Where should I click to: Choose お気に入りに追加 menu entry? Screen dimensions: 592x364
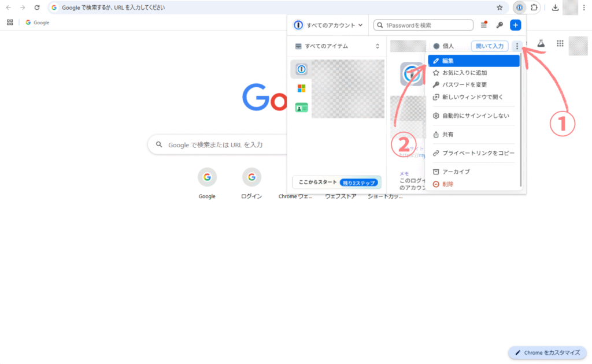click(474, 73)
